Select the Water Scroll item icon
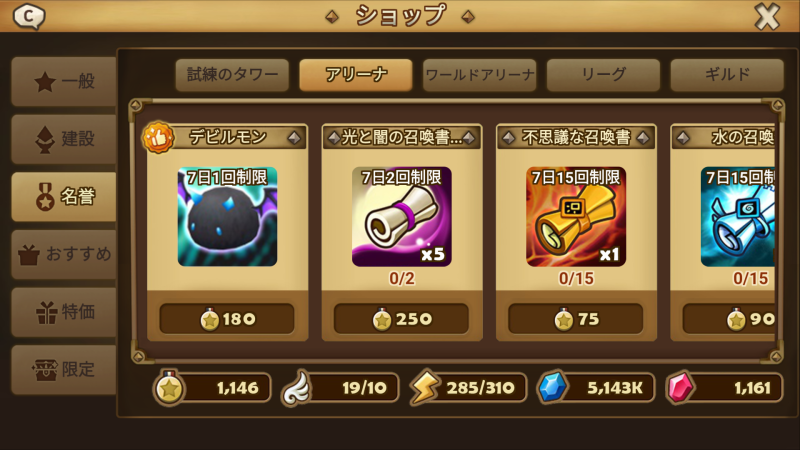 click(738, 216)
